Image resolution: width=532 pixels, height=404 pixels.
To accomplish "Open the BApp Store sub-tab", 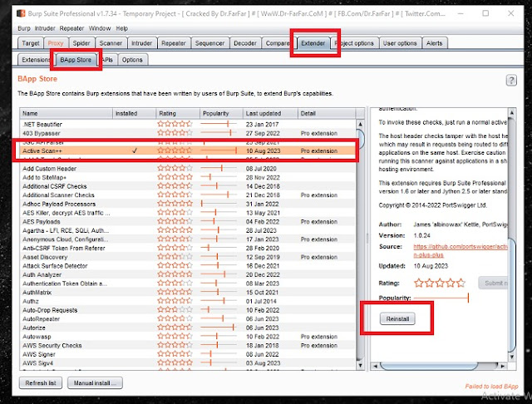I will [x=76, y=60].
